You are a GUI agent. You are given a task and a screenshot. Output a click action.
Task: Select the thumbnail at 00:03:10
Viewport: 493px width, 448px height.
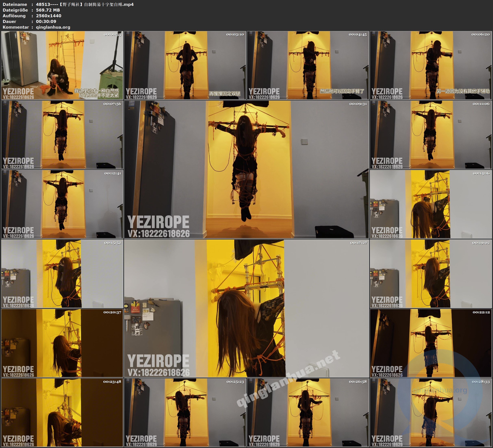(185, 65)
